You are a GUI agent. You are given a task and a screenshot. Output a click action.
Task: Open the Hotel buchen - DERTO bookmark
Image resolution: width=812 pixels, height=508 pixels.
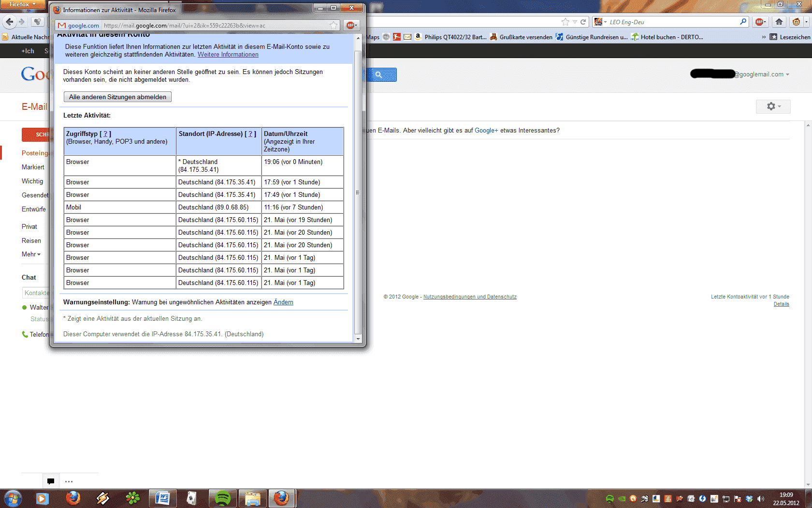(x=667, y=37)
